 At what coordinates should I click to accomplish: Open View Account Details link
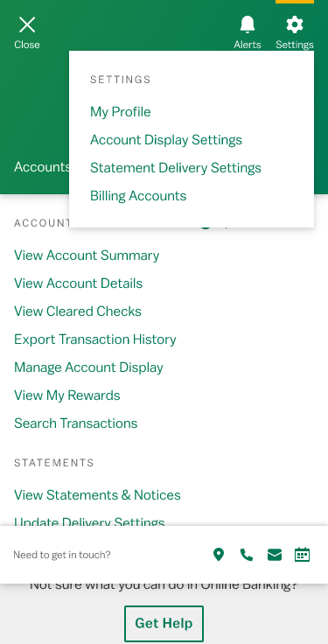click(x=78, y=283)
